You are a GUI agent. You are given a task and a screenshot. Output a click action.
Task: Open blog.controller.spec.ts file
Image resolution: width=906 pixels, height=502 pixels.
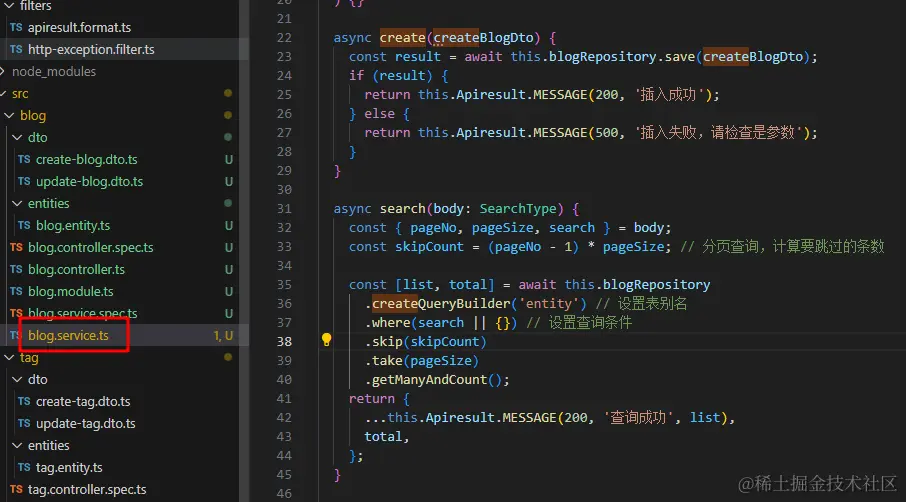(91, 247)
